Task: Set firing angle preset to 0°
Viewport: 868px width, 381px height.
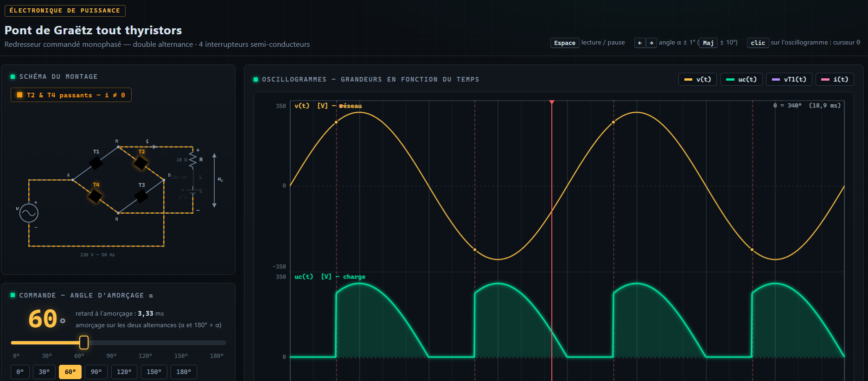Action: pyautogui.click(x=20, y=372)
